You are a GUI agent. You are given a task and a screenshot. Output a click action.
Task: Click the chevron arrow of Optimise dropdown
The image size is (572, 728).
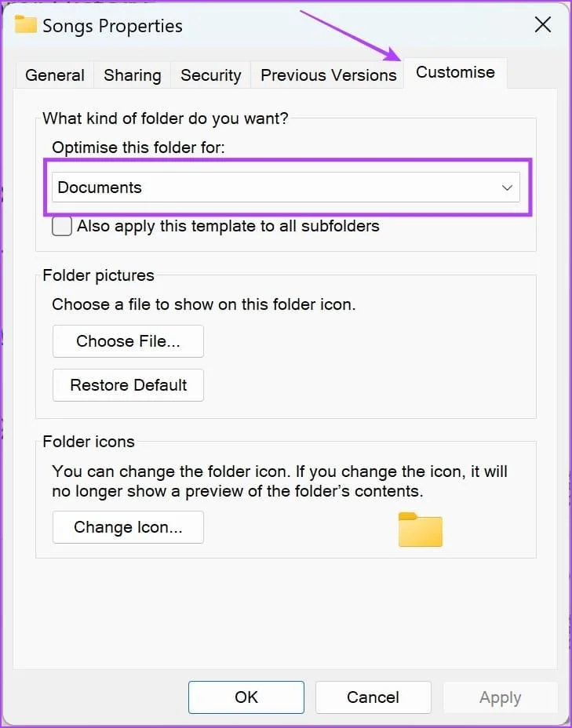click(507, 187)
